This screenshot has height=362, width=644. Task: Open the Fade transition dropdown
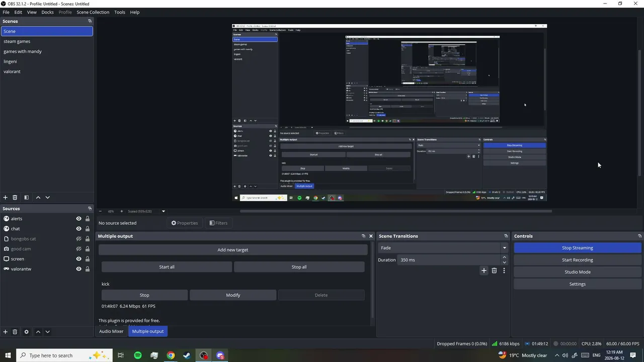click(x=443, y=248)
